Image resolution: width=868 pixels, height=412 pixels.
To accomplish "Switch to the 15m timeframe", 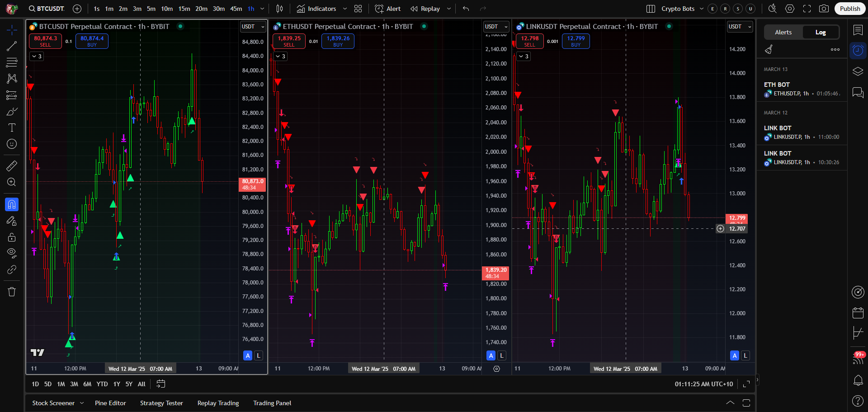I will [184, 9].
